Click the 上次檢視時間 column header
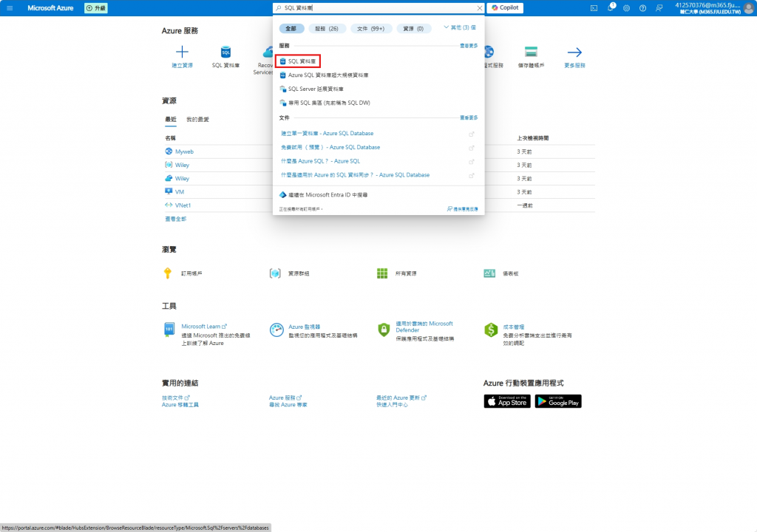The width and height of the screenshot is (757, 532). [x=532, y=138]
